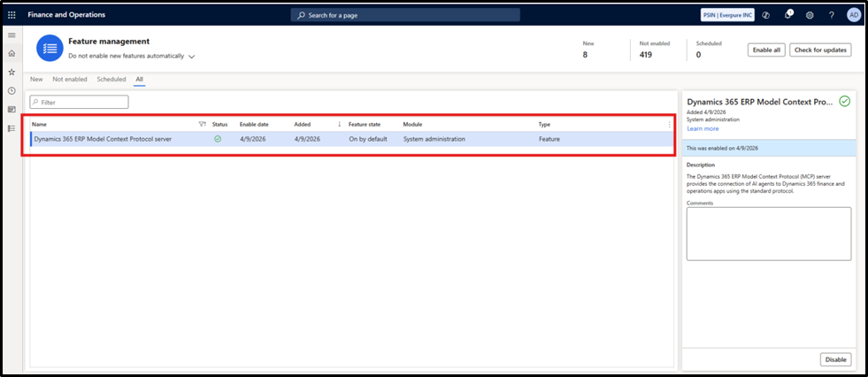Open the Help question mark
Screen dimensions: 868x377
click(x=832, y=15)
